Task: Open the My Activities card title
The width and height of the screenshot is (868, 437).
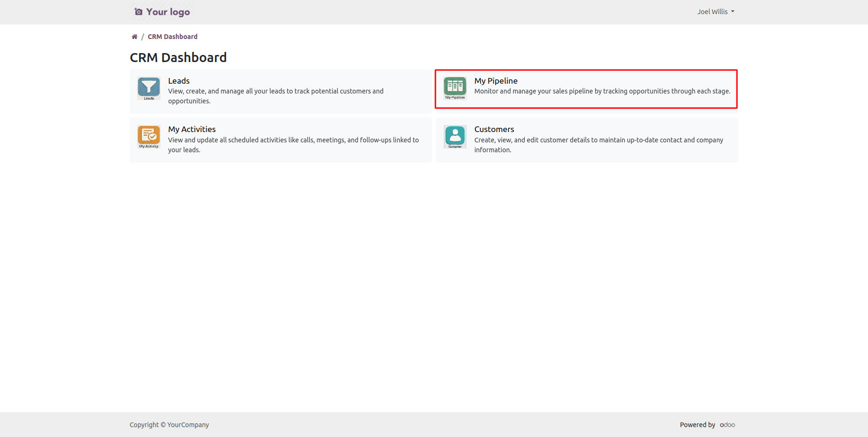Action: pos(192,129)
